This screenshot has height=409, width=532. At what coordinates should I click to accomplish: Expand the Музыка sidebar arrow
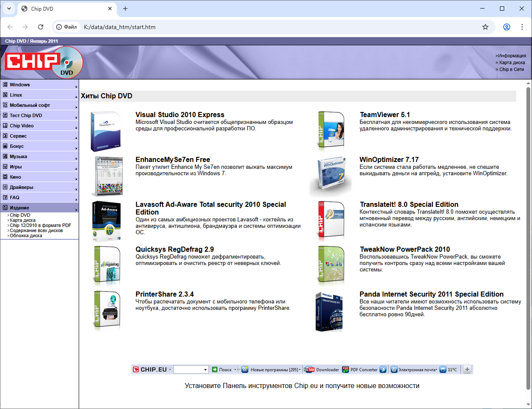(x=76, y=158)
